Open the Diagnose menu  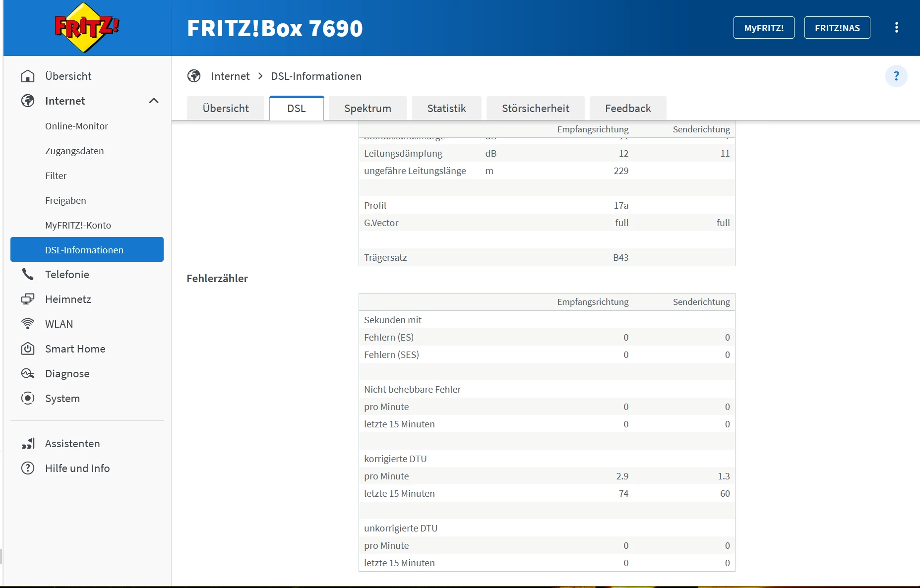tap(67, 374)
